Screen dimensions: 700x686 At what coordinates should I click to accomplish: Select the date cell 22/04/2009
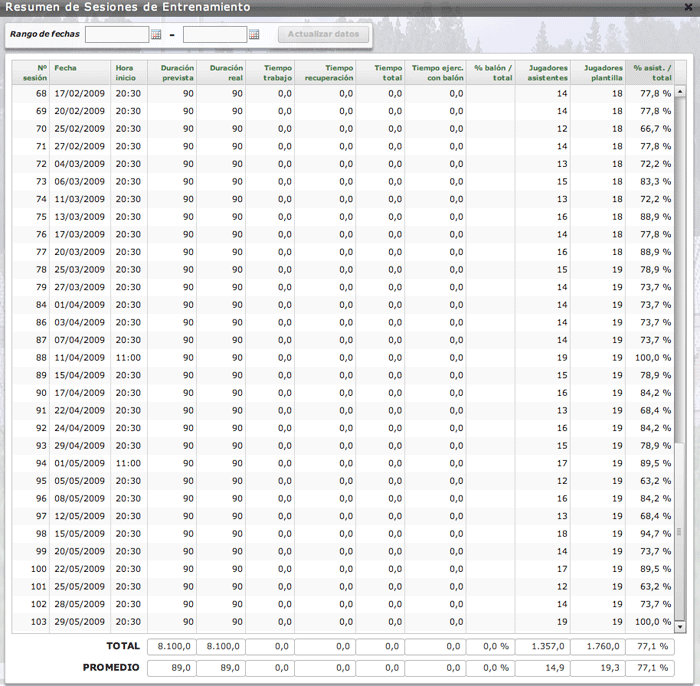(79, 411)
